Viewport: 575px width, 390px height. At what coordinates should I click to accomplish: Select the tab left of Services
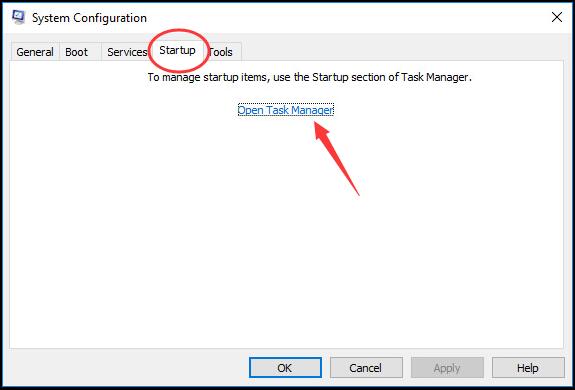(77, 52)
